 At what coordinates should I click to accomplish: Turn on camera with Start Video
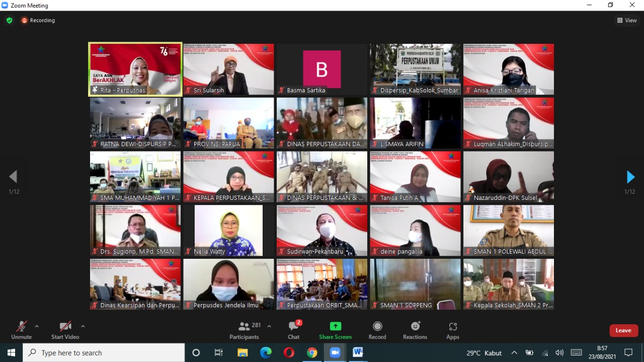(x=65, y=331)
